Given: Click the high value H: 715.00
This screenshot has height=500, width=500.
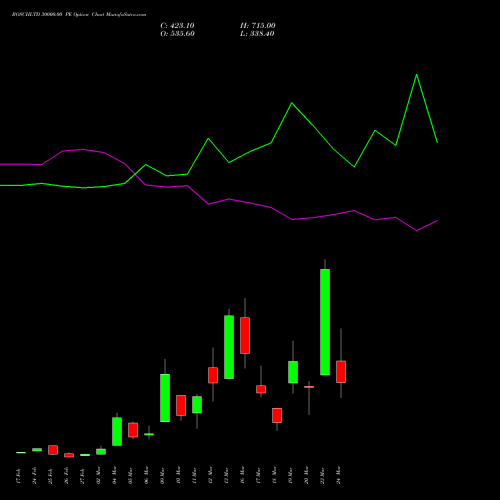Looking at the screenshot, I should point(258,26).
